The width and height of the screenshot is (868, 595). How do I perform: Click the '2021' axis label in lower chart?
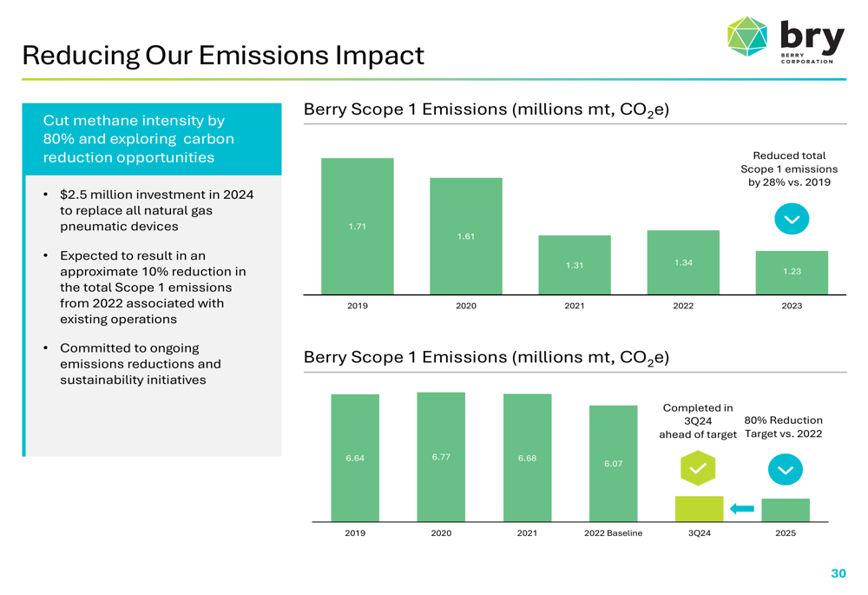tap(527, 533)
